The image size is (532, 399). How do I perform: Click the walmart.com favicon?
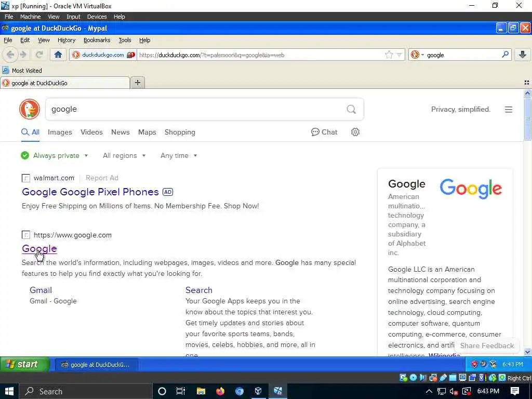click(26, 178)
